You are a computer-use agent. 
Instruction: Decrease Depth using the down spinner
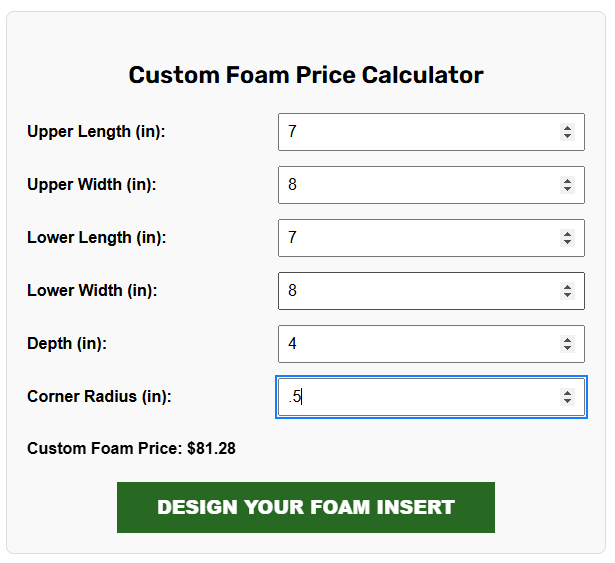[567, 348]
